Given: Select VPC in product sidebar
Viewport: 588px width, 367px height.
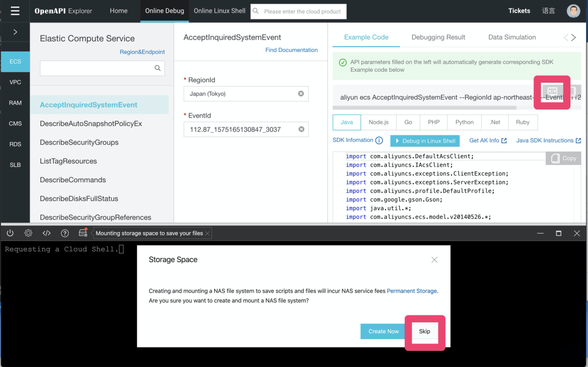Looking at the screenshot, I should click(x=15, y=82).
